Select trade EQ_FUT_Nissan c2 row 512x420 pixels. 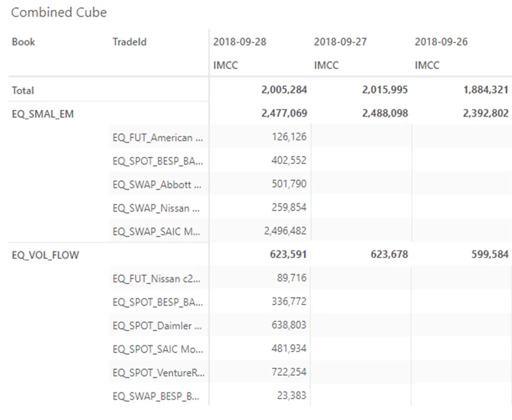[x=156, y=279]
